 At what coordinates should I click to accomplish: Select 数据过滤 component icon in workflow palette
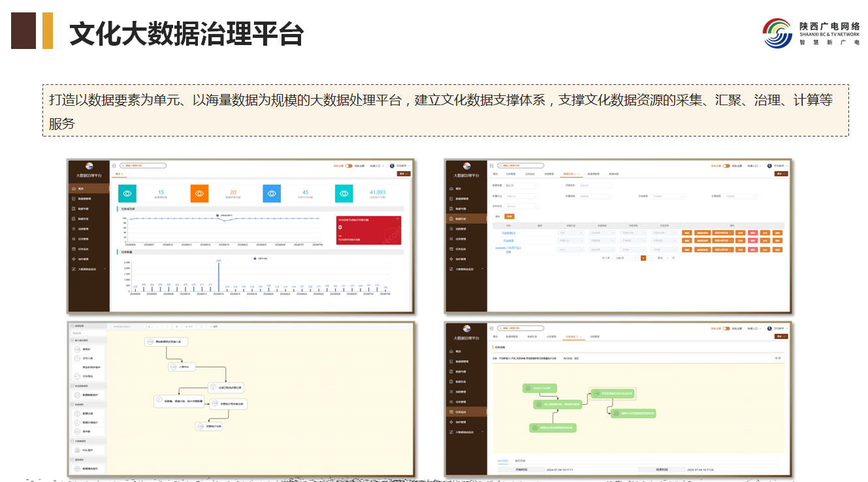77,413
